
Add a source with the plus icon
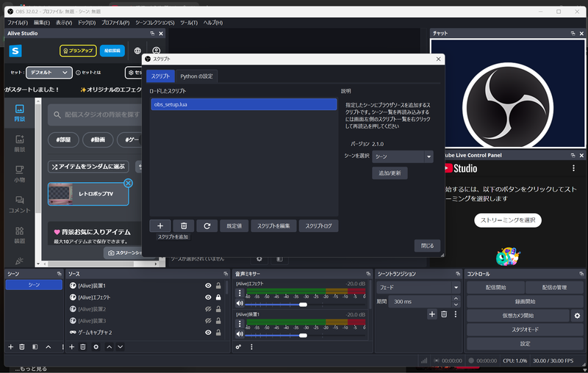71,347
